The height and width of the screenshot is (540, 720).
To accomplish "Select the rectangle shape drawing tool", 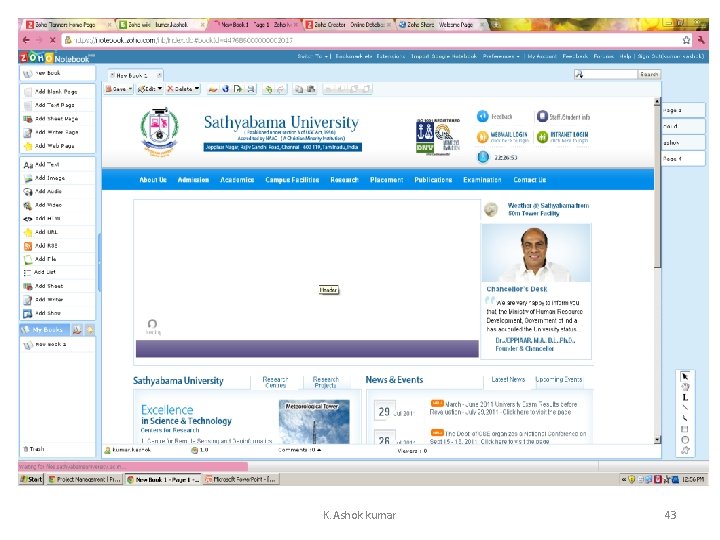I will coord(685,429).
